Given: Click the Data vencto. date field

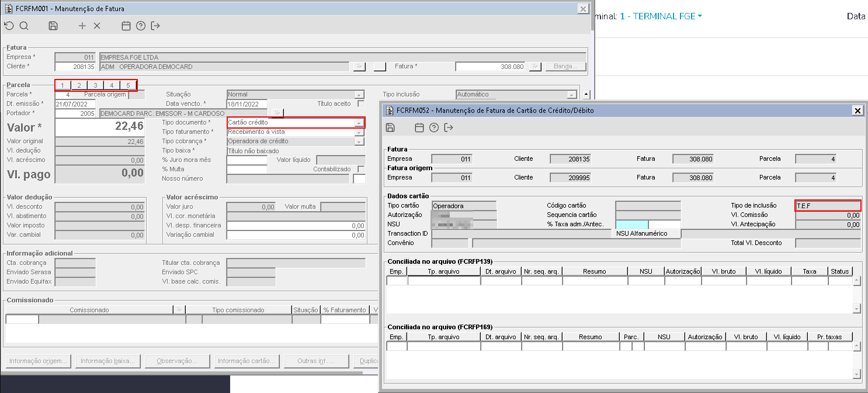Looking at the screenshot, I should pyautogui.click(x=246, y=104).
